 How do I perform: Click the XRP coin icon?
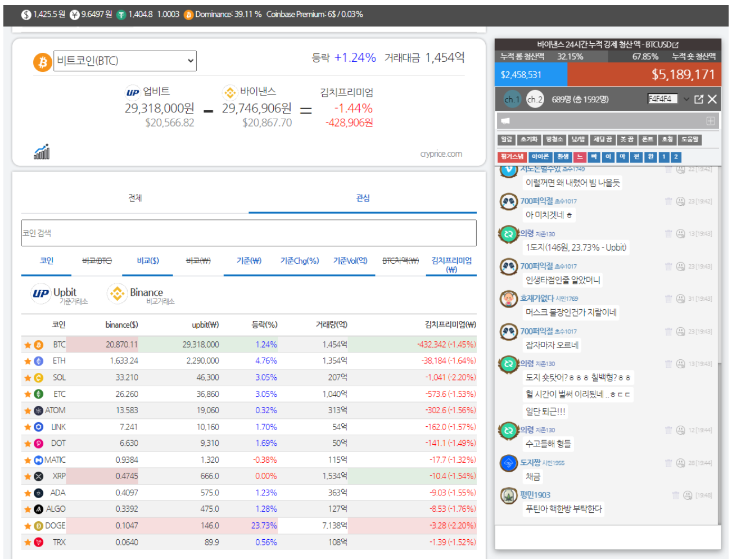(39, 476)
